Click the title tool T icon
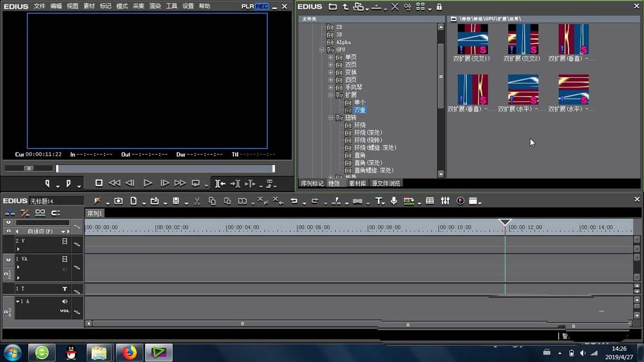 point(379,201)
